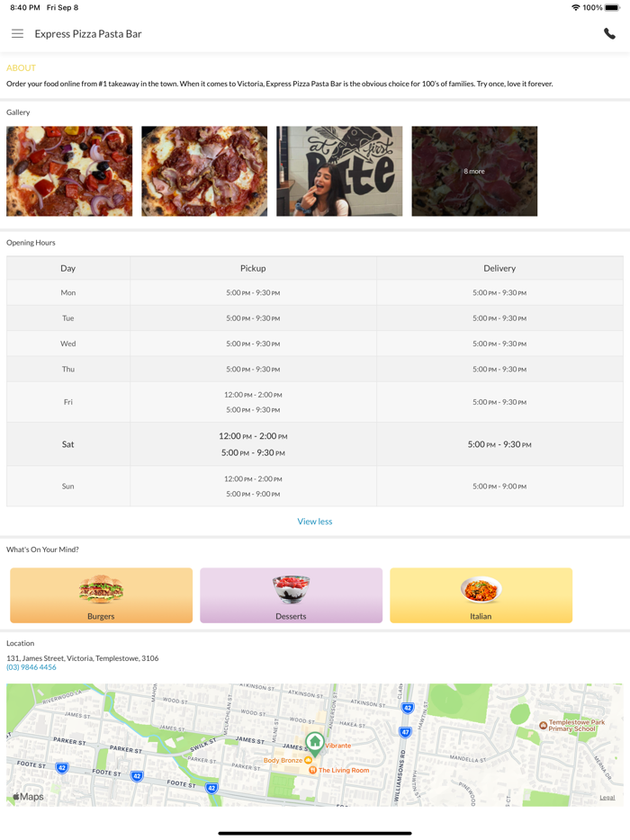Image resolution: width=630 pixels, height=840 pixels.
Task: Select the Sat opening hours row
Action: [x=315, y=444]
